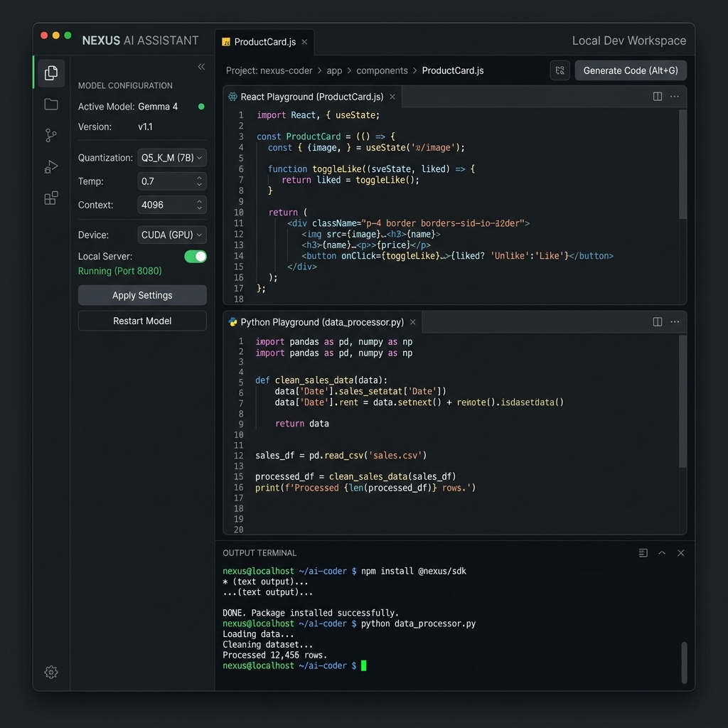Image resolution: width=728 pixels, height=728 pixels.
Task: Click 'OUTPUT TERMINAL' heading
Action: click(259, 552)
